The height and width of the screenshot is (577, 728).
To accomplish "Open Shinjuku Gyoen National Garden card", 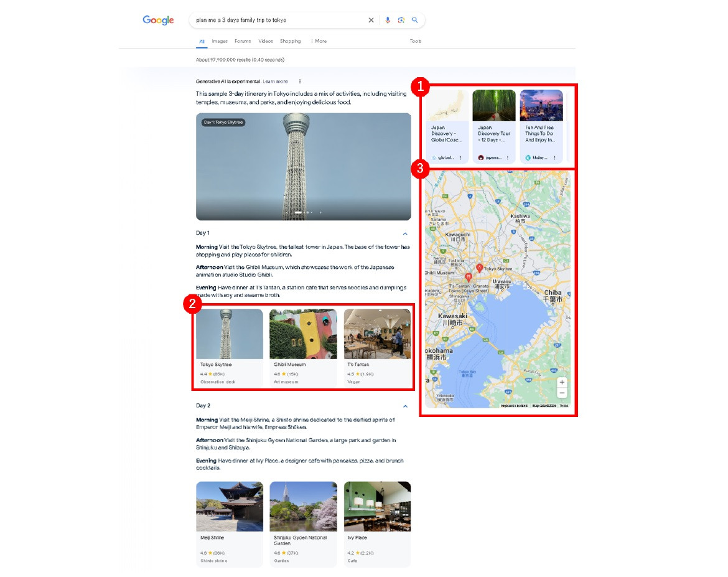I will tap(303, 524).
